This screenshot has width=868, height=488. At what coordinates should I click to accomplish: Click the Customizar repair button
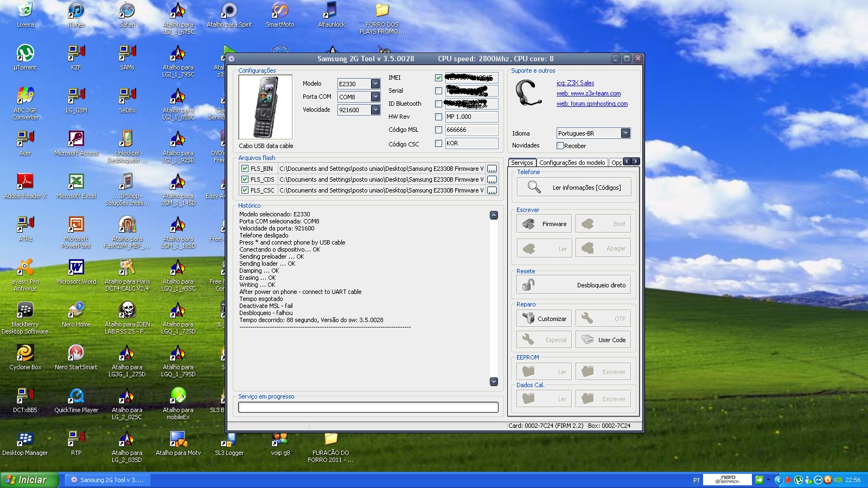[544, 319]
